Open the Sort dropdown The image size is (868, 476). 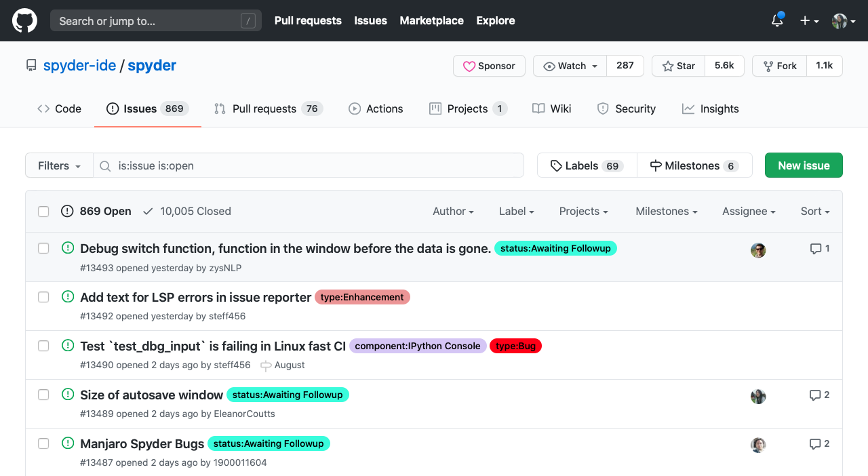pyautogui.click(x=814, y=211)
